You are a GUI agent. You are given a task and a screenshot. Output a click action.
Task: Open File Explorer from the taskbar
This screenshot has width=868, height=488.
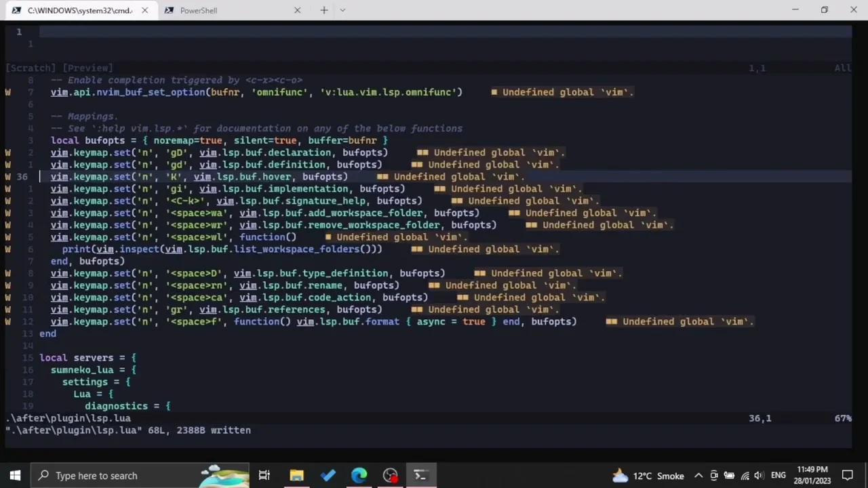(296, 475)
